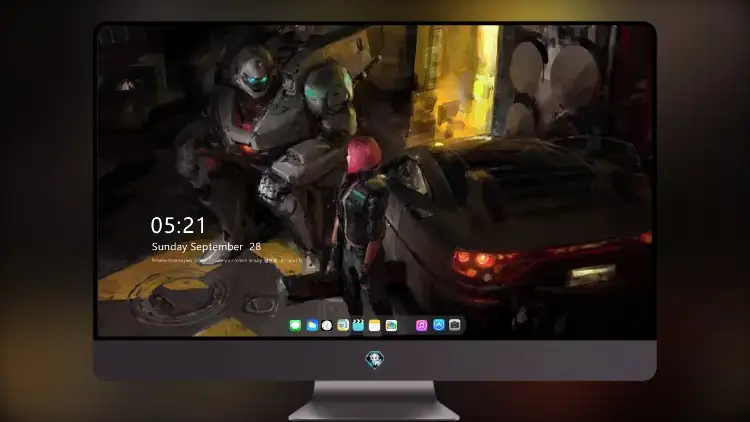Open the Photos gallery dock icon

(391, 325)
